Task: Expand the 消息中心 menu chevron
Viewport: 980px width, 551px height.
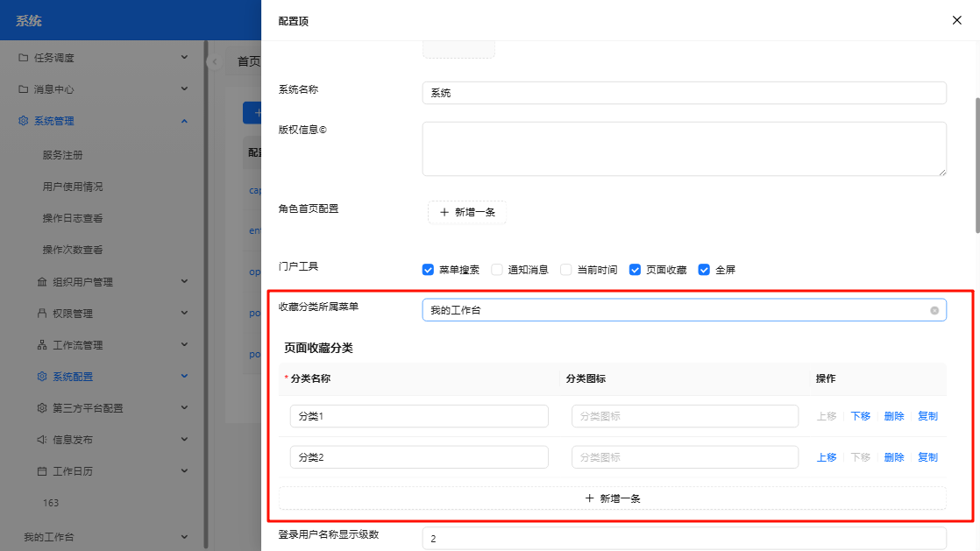Action: 184,88
